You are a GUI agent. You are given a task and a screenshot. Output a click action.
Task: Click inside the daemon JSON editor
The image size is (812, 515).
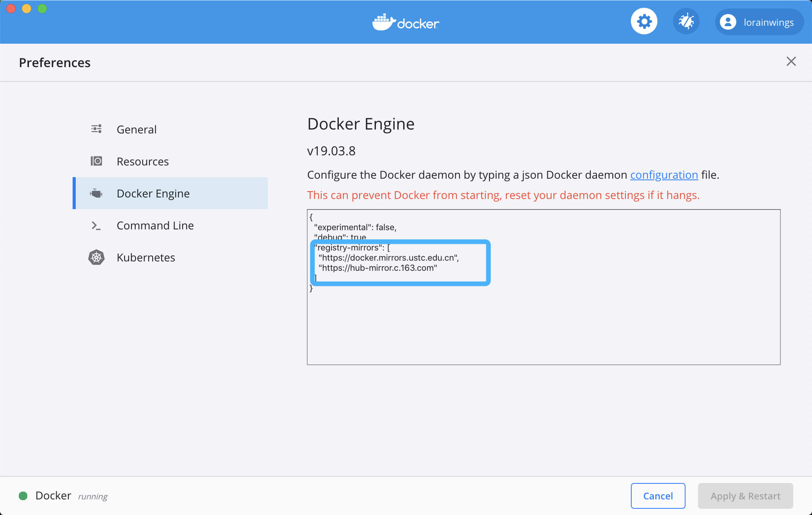click(x=543, y=287)
